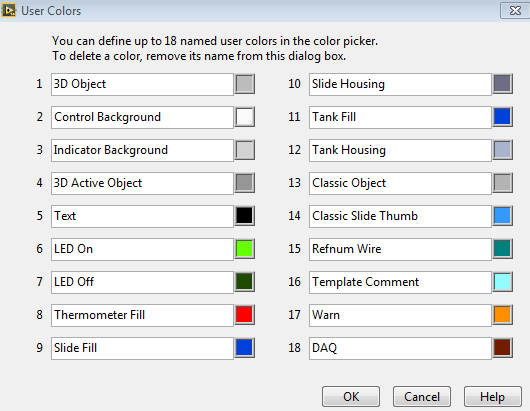Open Help for User Colors

click(x=493, y=396)
